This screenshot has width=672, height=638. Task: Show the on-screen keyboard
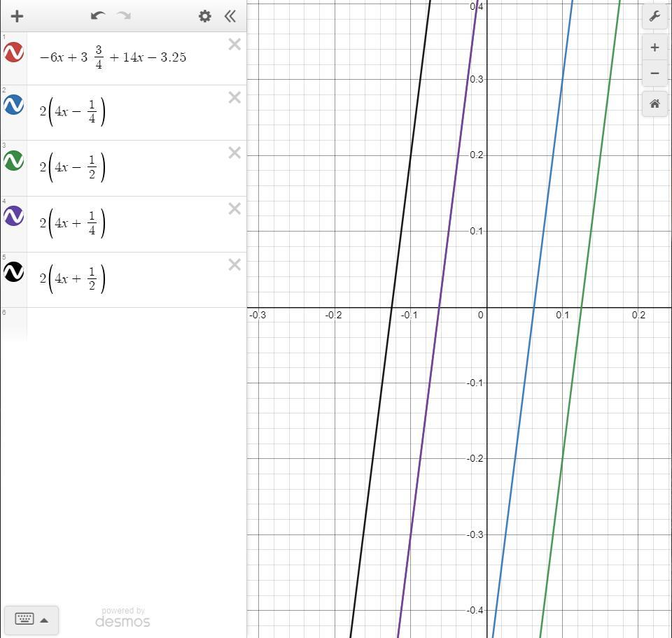click(x=31, y=620)
